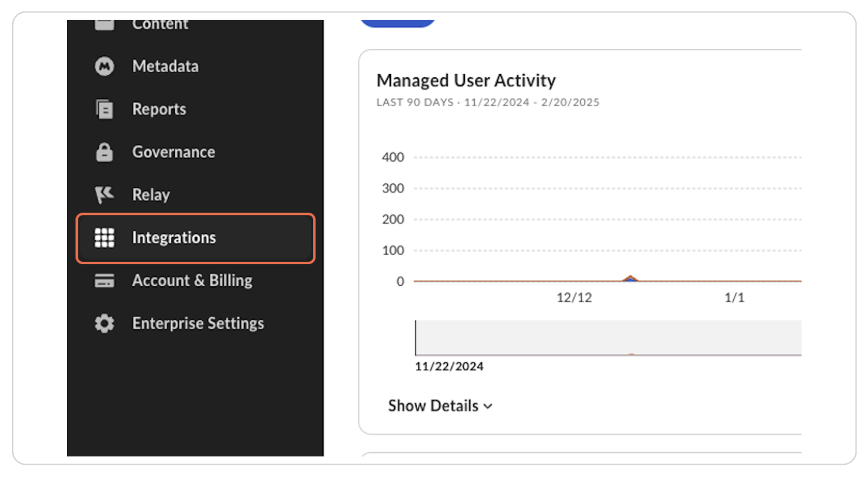The height and width of the screenshot is (478, 868).
Task: Click the Metadata sidebar icon
Action: (x=104, y=66)
